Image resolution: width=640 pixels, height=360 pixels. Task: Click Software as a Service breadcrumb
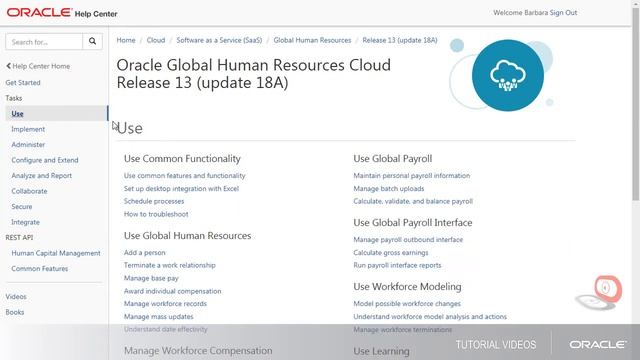pyautogui.click(x=219, y=40)
